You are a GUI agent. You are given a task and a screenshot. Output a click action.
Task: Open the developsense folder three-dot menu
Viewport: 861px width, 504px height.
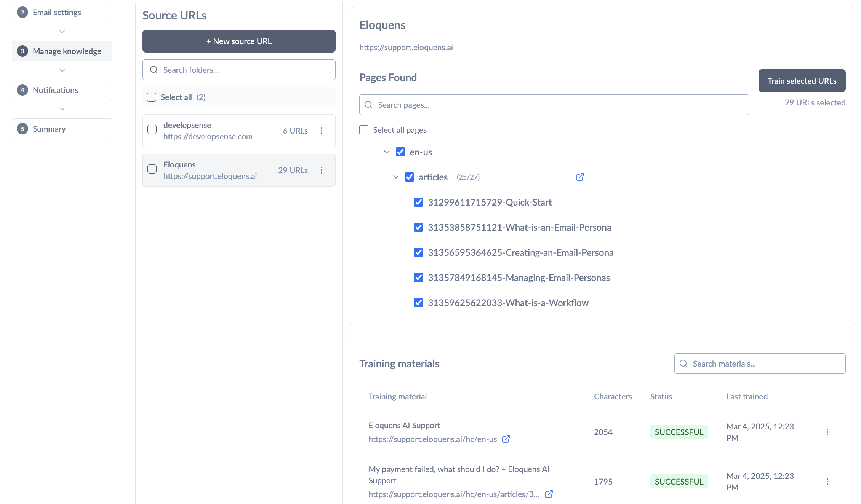click(322, 131)
